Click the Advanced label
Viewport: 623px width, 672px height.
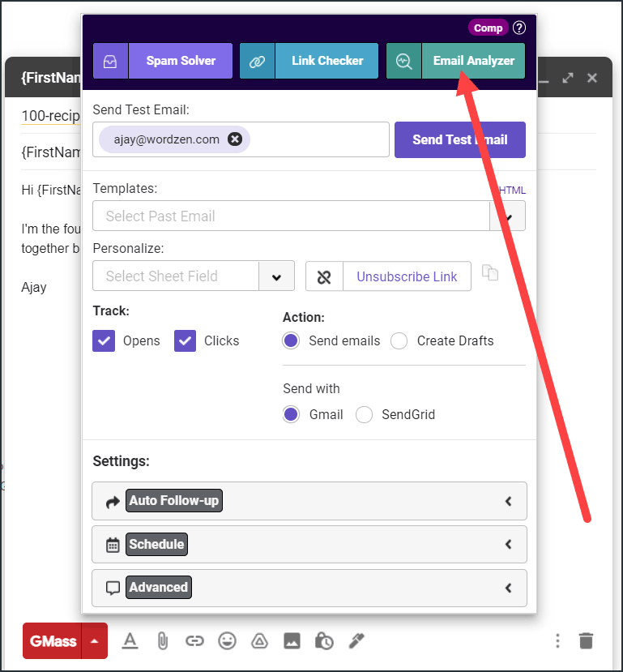click(159, 587)
